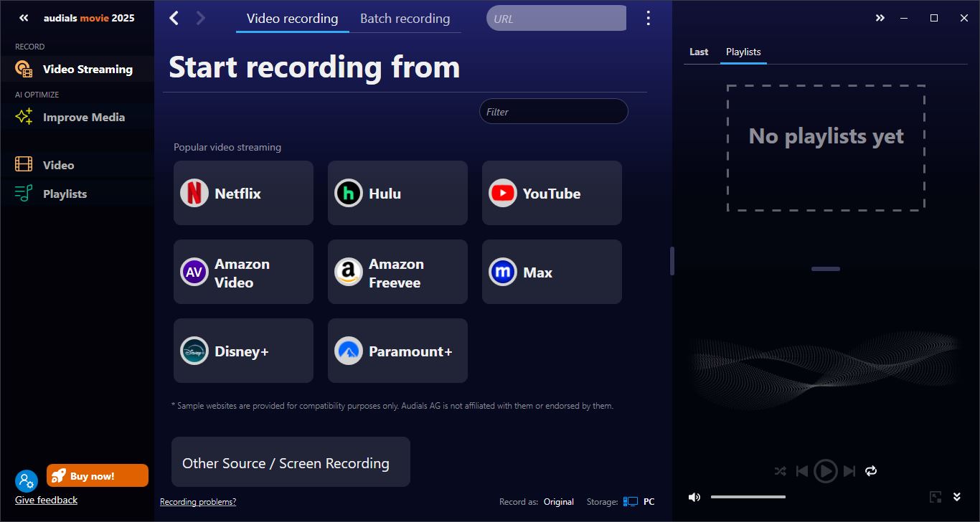Go forward with the right arrow

[x=201, y=18]
